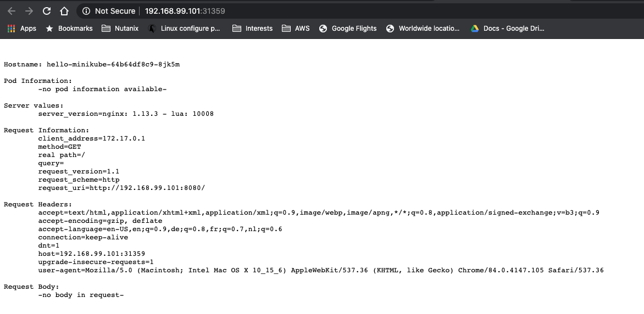Open the Bookmarks star shortcut
The width and height of the screenshot is (644, 314).
69,29
